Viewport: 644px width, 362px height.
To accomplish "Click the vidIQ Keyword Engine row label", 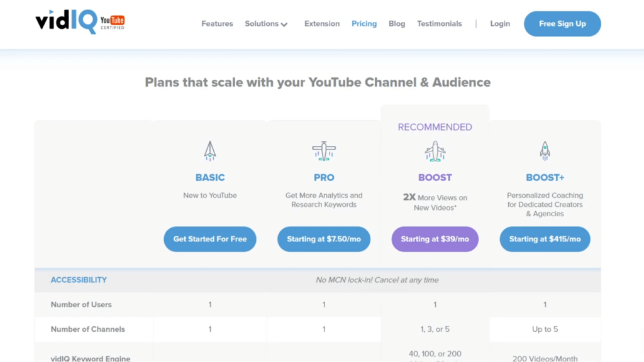I will point(91,358).
